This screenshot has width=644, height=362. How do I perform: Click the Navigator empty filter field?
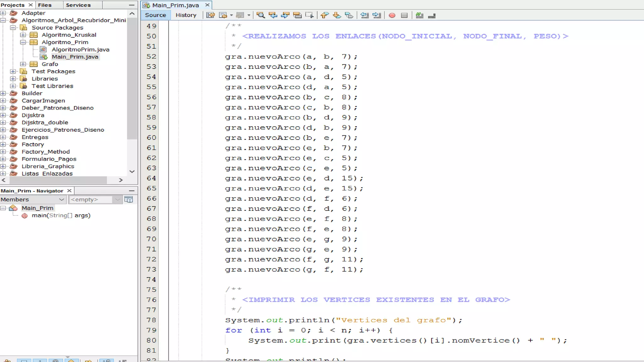tap(91, 200)
